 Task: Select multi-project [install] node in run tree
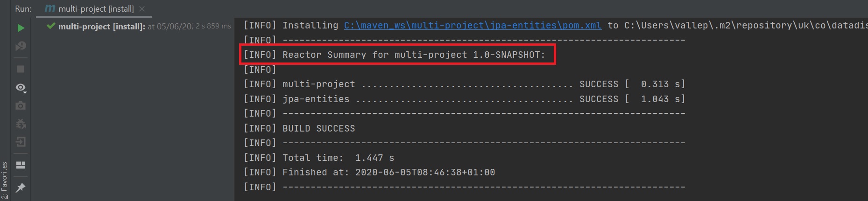point(101,27)
